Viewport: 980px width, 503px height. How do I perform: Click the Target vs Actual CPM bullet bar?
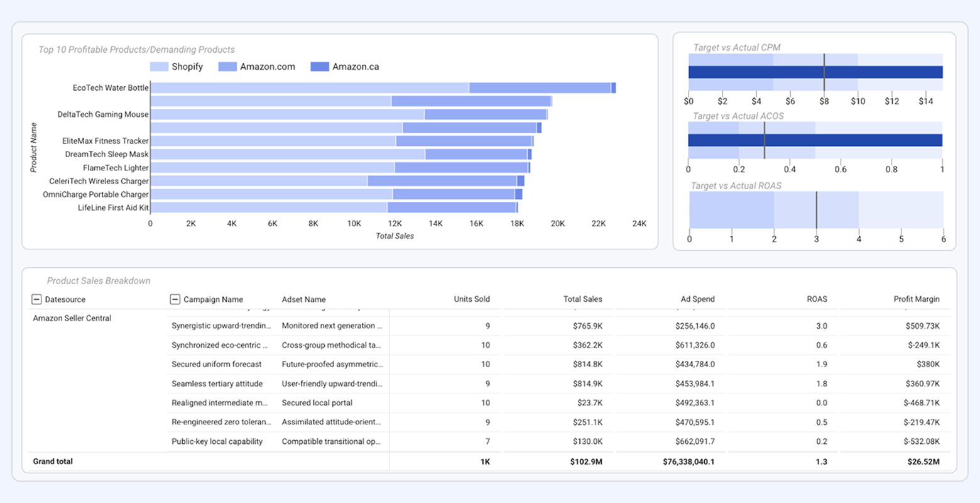coord(815,72)
